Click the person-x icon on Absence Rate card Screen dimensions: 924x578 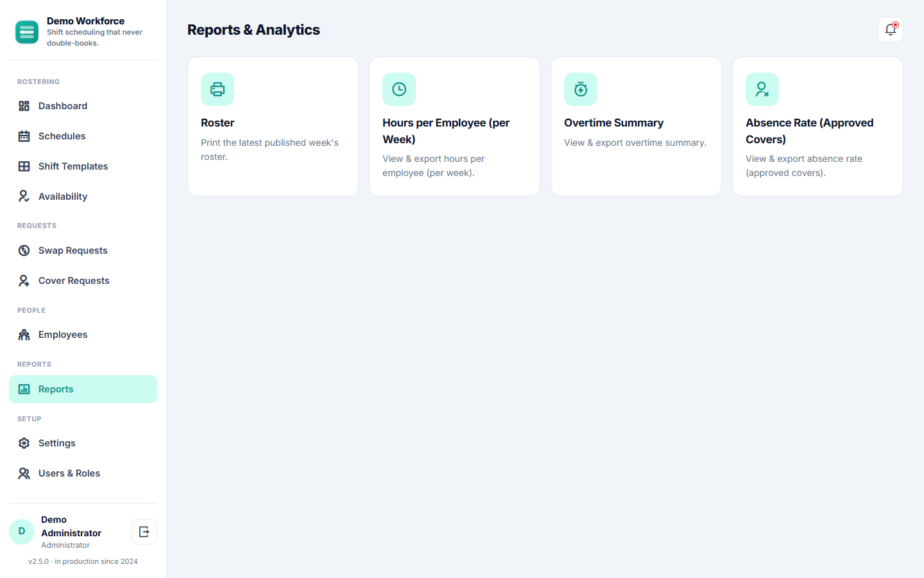[x=762, y=89]
